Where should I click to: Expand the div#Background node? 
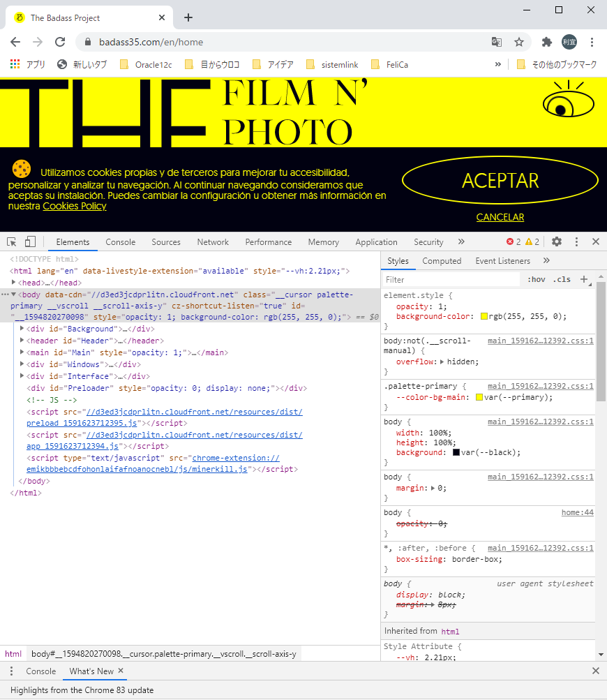[22, 328]
